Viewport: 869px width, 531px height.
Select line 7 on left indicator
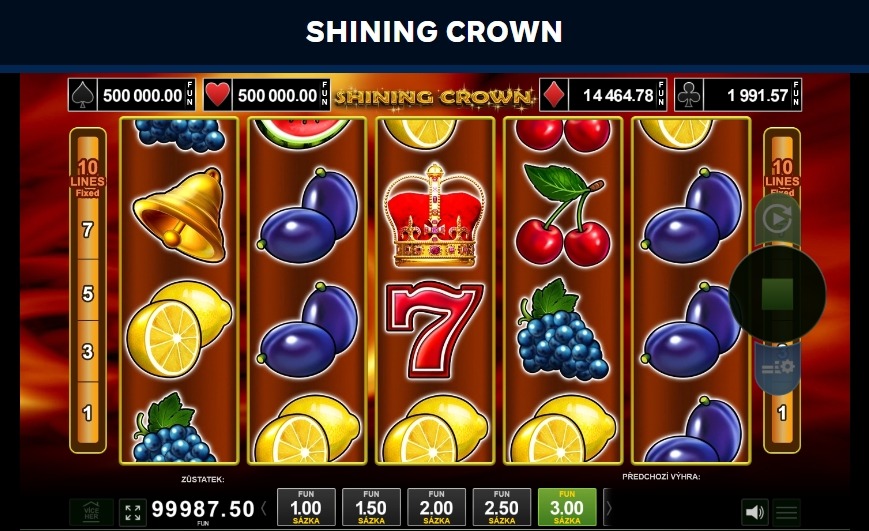coord(88,229)
